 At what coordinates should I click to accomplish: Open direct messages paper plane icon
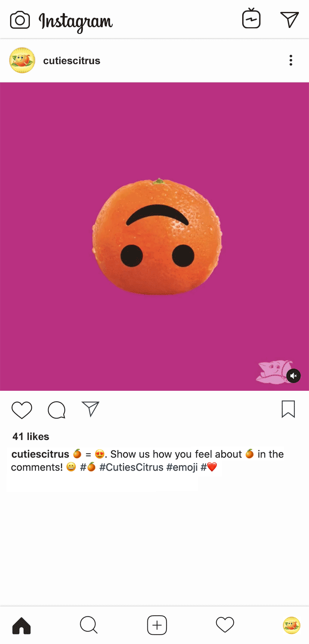coord(289,19)
